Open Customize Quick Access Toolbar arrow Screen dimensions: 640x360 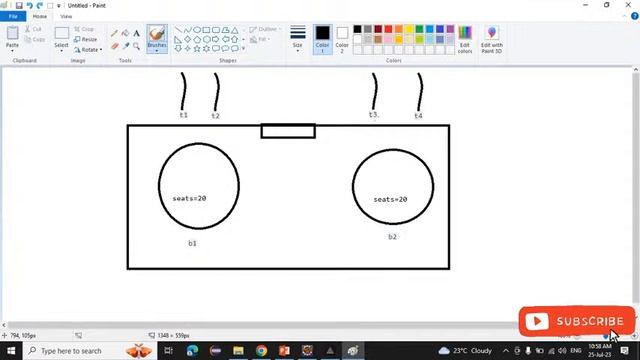point(59,6)
